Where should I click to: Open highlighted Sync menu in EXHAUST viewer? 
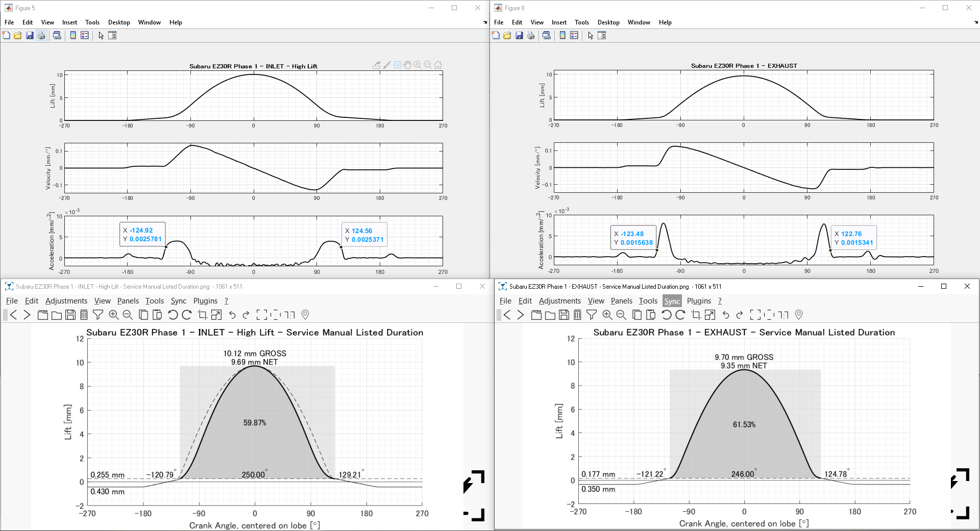tap(672, 301)
